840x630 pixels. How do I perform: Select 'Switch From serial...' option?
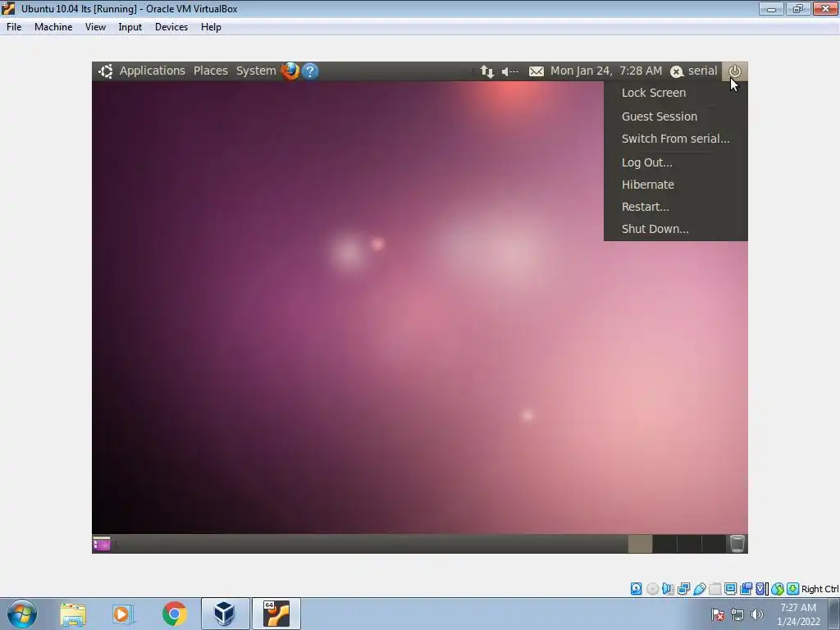pos(676,139)
